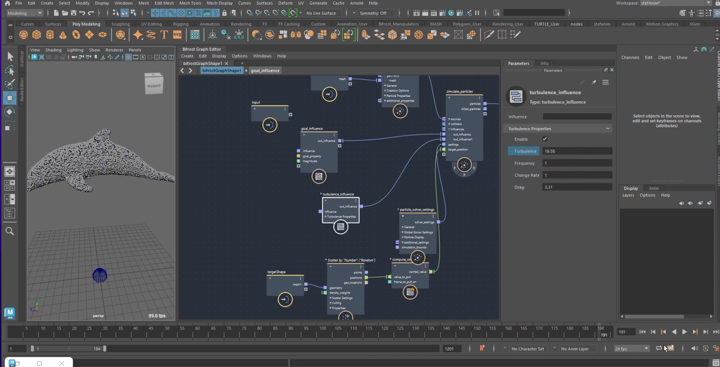The width and height of the screenshot is (720, 367).
Task: Open the Mesh Tools menu
Action: (x=190, y=3)
